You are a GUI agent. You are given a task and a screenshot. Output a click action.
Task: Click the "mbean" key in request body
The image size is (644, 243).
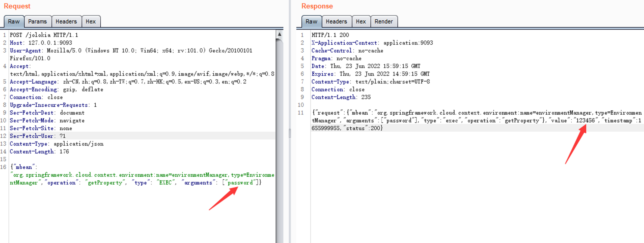pos(24,167)
